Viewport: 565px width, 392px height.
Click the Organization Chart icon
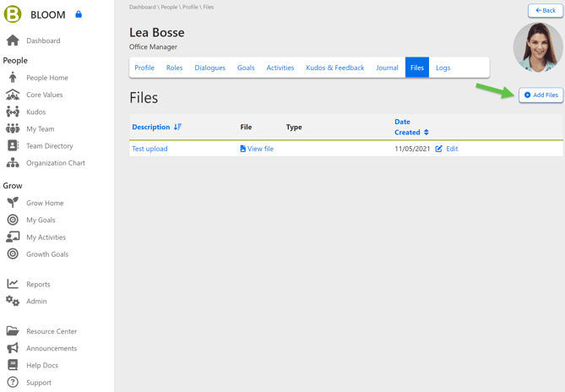13,162
